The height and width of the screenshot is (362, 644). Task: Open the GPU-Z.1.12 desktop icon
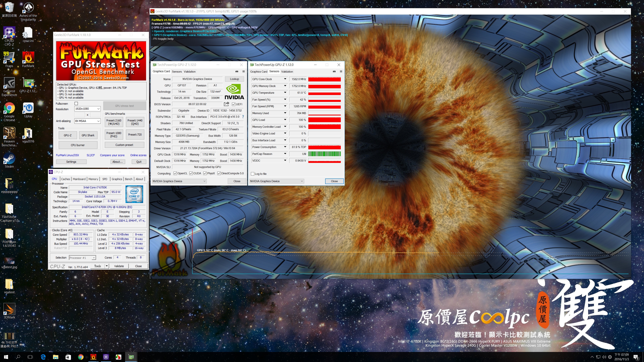[28, 85]
